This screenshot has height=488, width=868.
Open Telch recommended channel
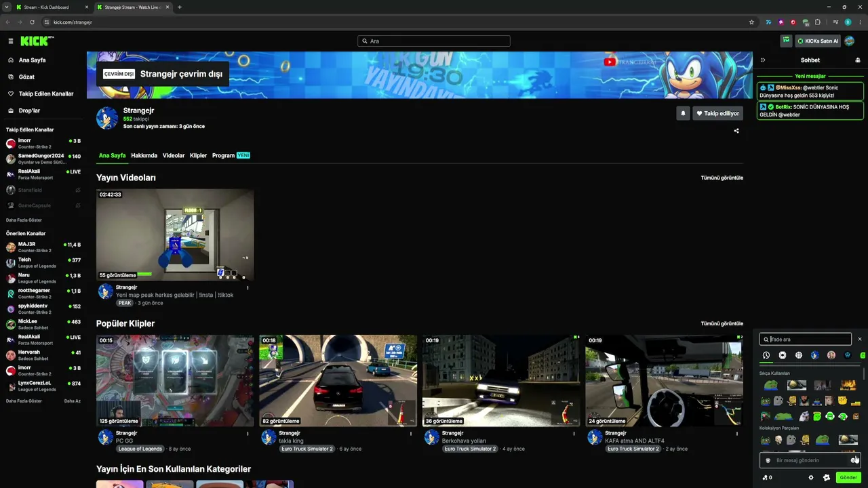click(43, 262)
